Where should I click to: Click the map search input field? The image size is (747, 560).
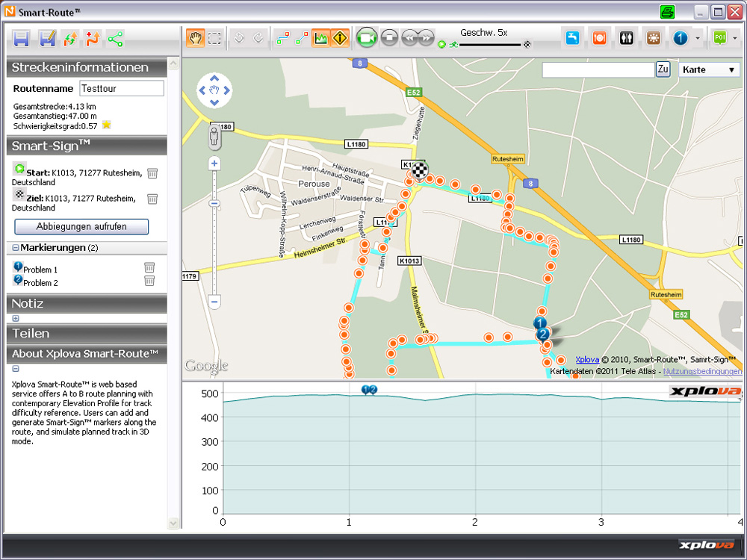598,69
